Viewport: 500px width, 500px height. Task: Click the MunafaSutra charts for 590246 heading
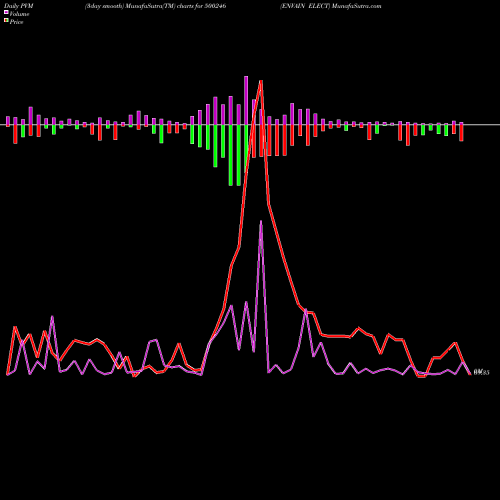tap(155, 6)
